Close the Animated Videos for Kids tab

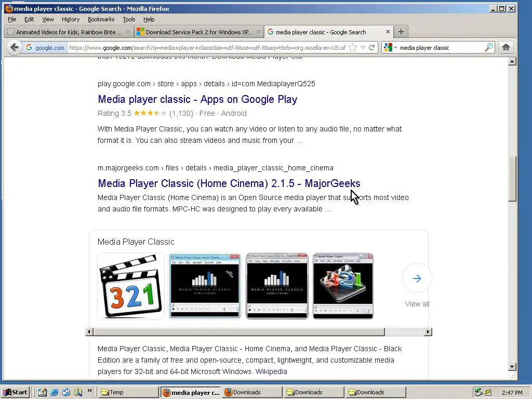(128, 32)
